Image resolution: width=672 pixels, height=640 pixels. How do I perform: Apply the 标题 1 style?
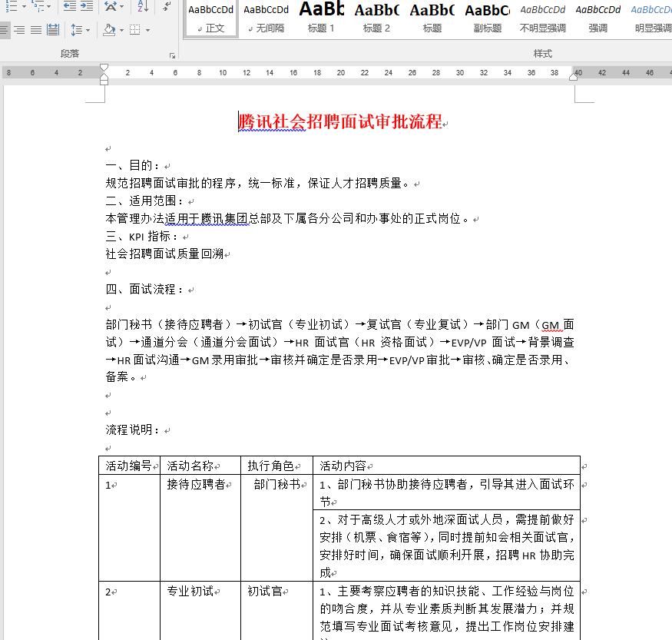coord(321,18)
